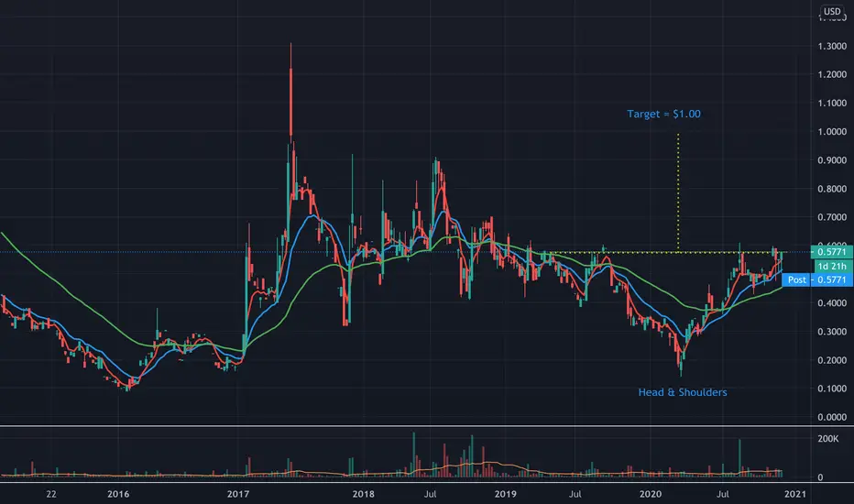This screenshot has height=504, width=854.
Task: Click the 0.8000 price axis label
Action: pos(832,189)
